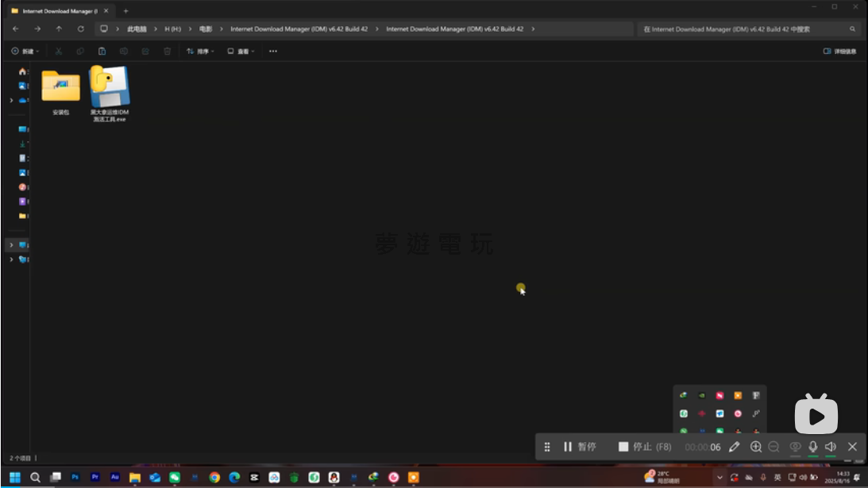Toggle the microphone on recorder bar
The image size is (868, 488).
(812, 447)
